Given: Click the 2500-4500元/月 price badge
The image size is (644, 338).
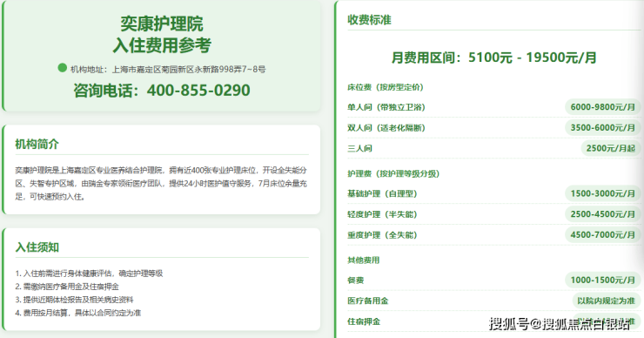Looking at the screenshot, I should click(602, 213).
